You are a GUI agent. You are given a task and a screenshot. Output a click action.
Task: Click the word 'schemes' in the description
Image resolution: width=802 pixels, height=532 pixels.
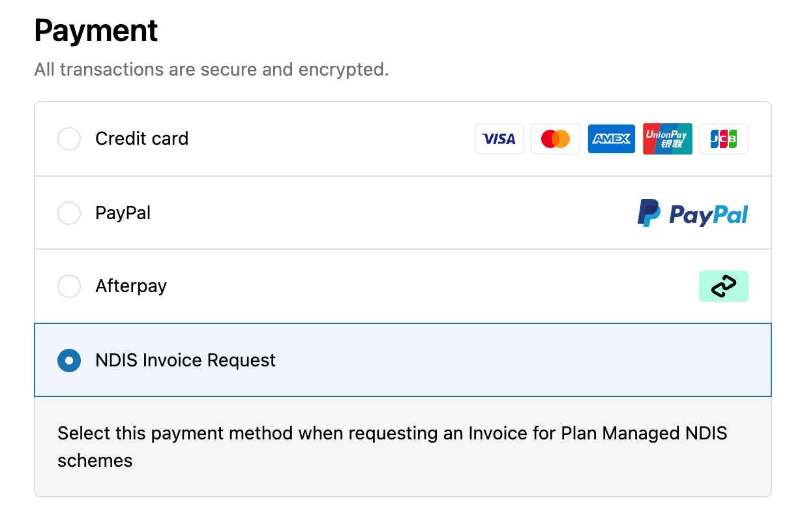tap(95, 461)
